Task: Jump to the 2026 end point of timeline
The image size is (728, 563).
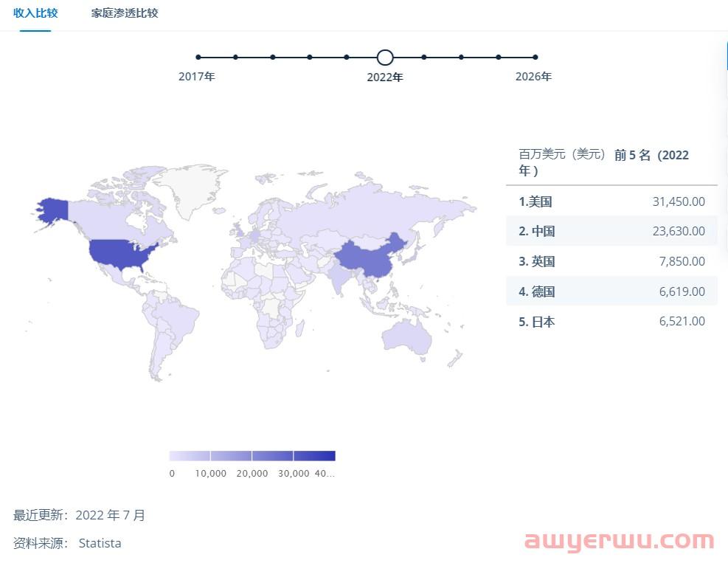Action: 535,57
